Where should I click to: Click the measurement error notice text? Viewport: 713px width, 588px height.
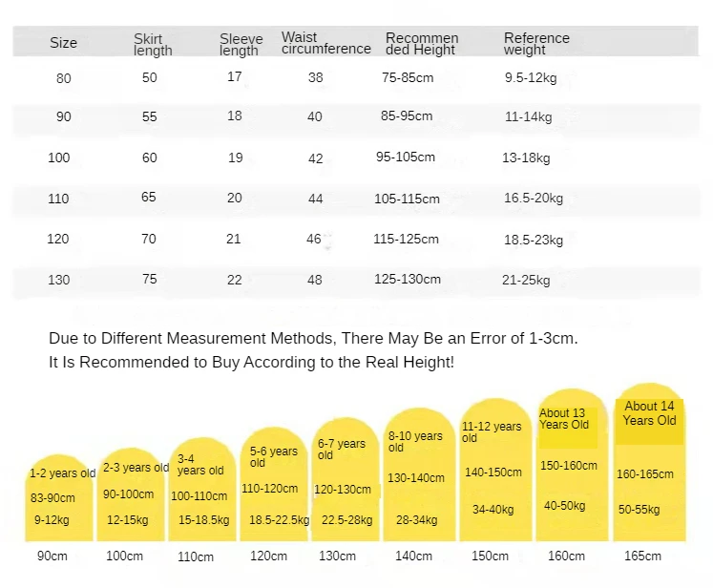tap(313, 338)
